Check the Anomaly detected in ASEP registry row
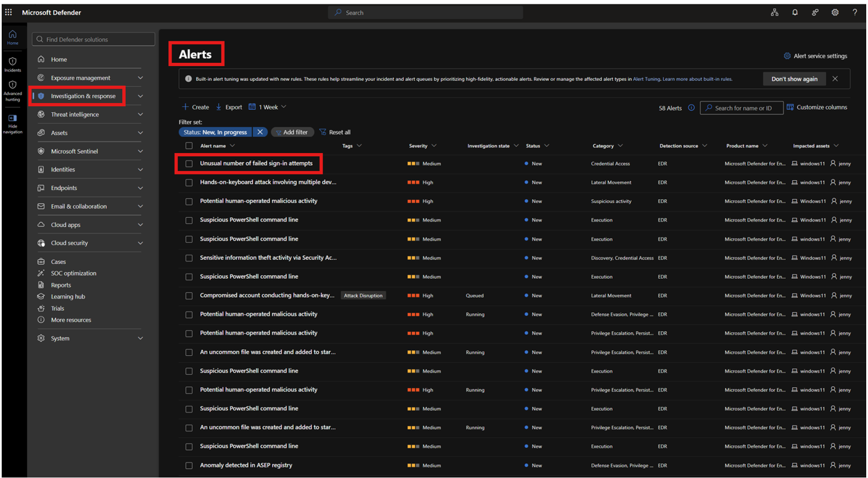Image resolution: width=868 pixels, height=478 pixels. [189, 466]
